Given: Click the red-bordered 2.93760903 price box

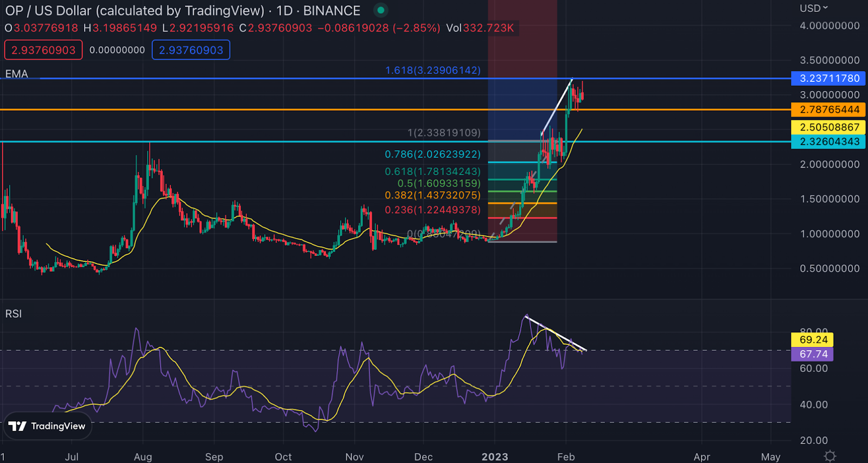Looking at the screenshot, I should pos(43,50).
